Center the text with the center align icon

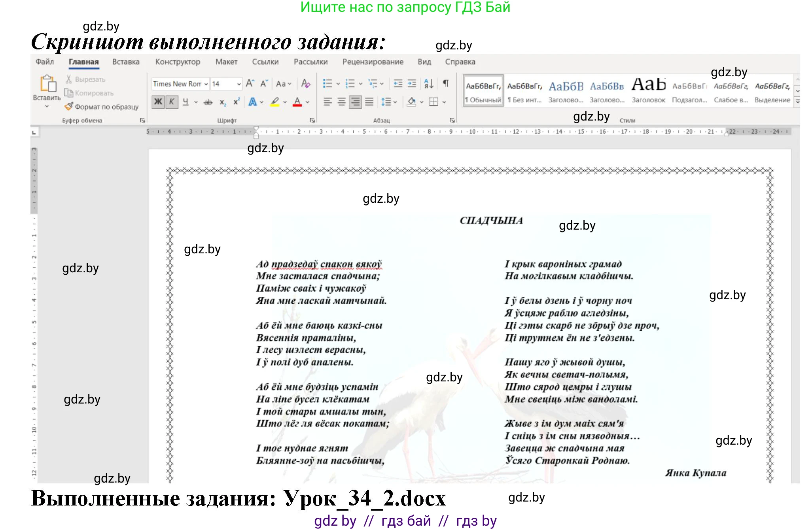[x=342, y=102]
